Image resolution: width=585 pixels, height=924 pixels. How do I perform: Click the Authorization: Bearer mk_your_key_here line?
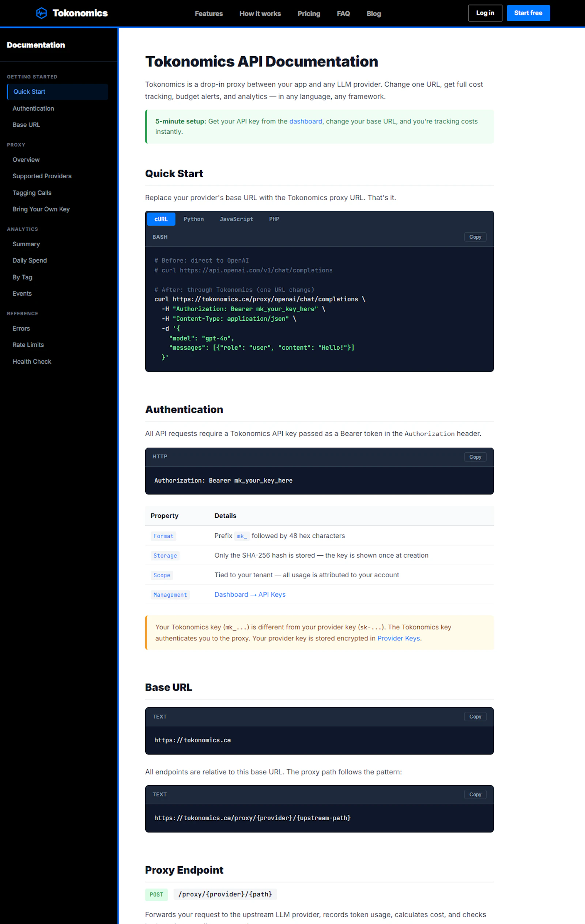point(223,480)
